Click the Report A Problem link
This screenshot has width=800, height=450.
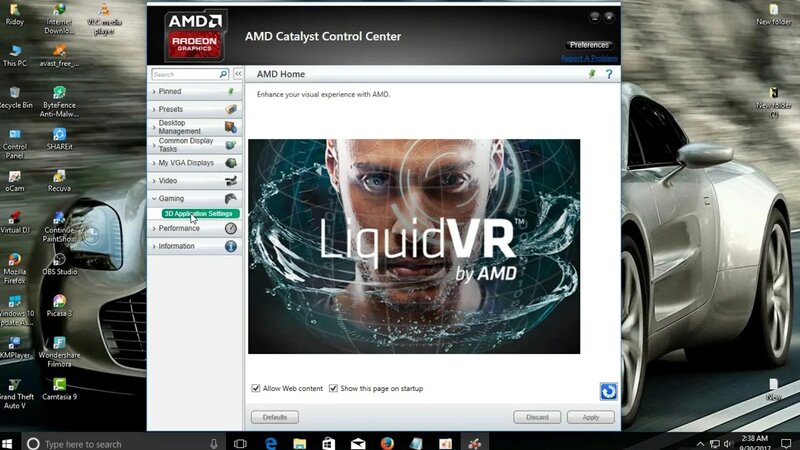589,58
